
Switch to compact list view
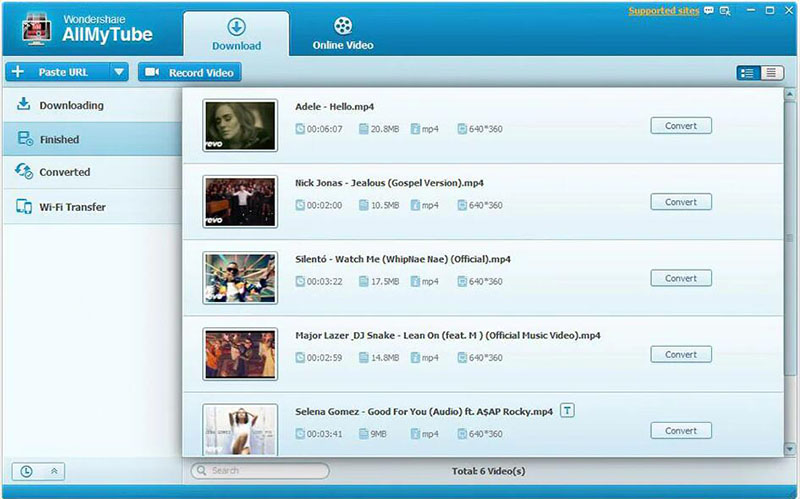click(x=771, y=73)
